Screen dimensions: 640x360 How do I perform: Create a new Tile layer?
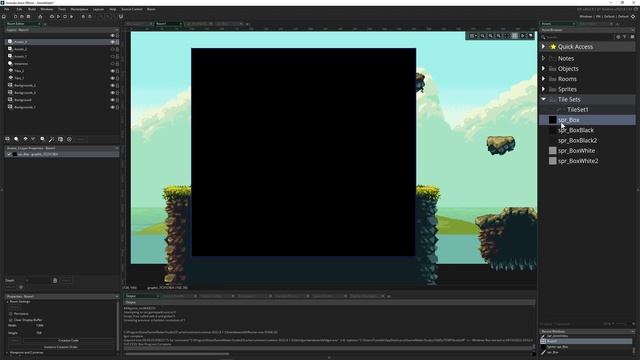tap(25, 139)
